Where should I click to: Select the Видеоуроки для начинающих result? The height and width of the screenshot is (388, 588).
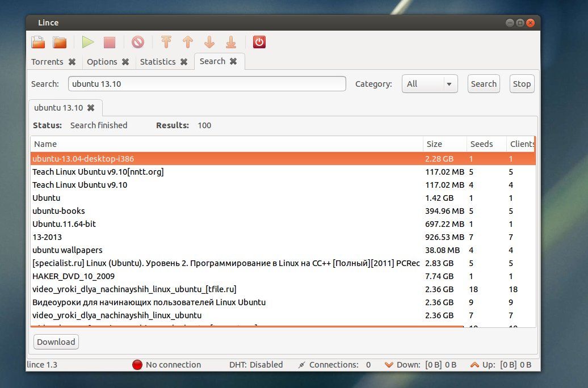tap(283, 302)
